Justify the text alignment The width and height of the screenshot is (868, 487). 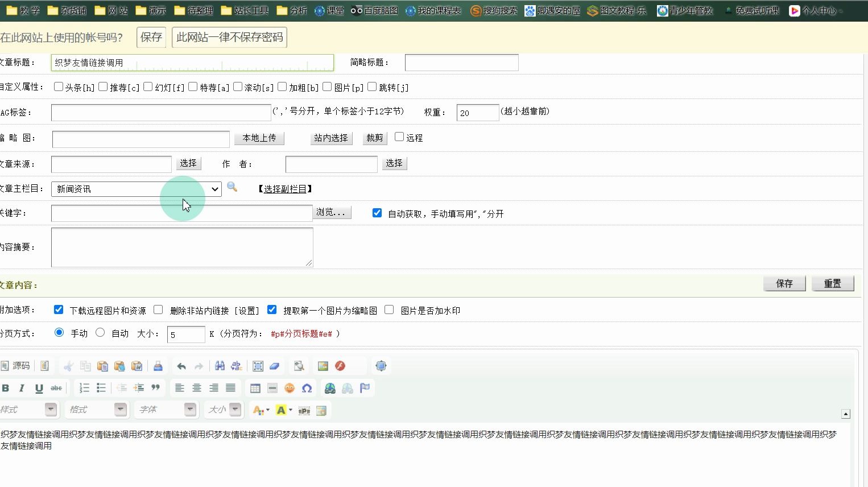(x=230, y=388)
